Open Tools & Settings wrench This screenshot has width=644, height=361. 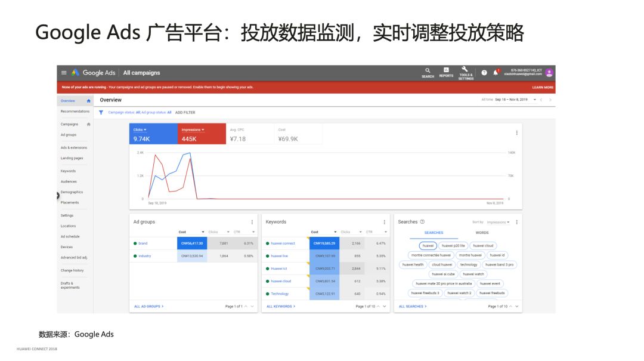pos(465,73)
